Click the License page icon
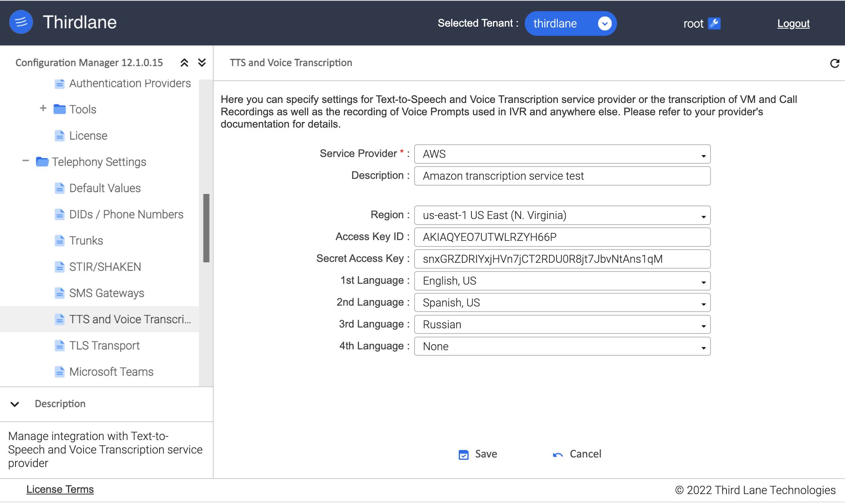The height and width of the screenshot is (504, 845). [x=60, y=135]
